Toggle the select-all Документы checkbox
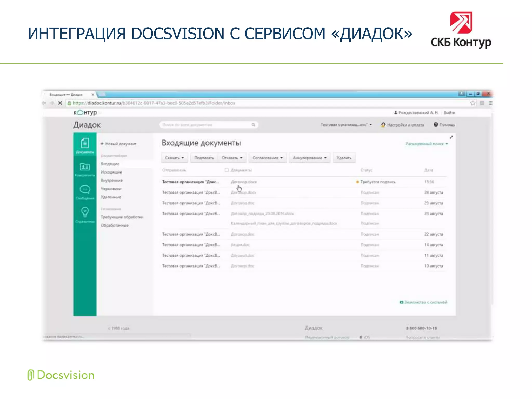The width and height of the screenshot is (532, 399). [227, 170]
